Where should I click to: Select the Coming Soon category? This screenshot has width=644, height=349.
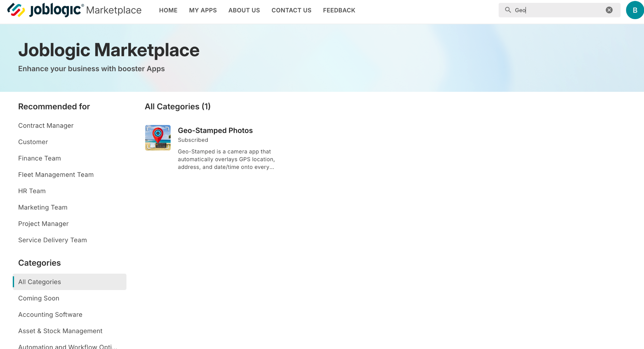[x=39, y=298]
